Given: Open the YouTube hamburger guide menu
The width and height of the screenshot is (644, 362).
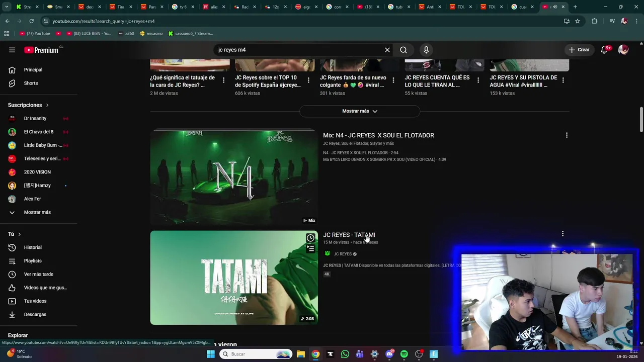Looking at the screenshot, I should (12, 50).
